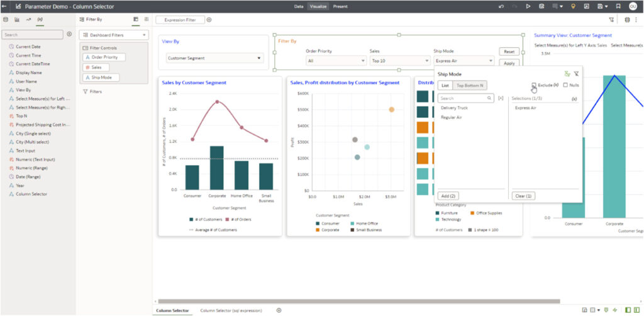The width and height of the screenshot is (644, 316).
Task: Click the lightbulb insights icon
Action: point(572,6)
